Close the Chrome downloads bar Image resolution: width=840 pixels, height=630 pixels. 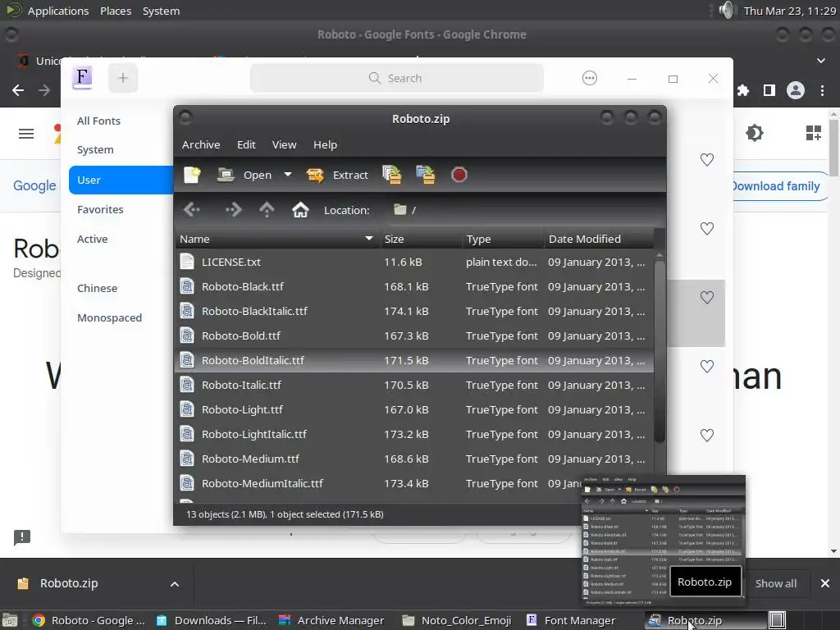[825, 583]
